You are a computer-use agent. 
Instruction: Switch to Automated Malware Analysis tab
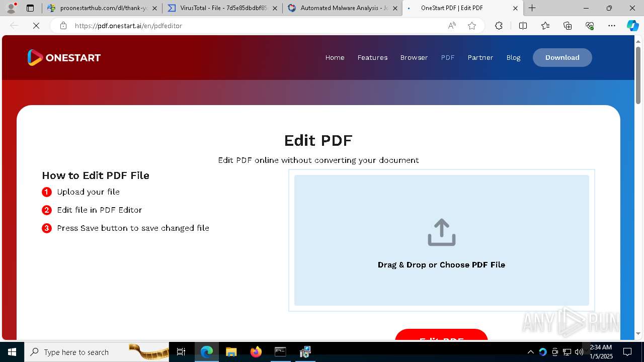pyautogui.click(x=342, y=8)
